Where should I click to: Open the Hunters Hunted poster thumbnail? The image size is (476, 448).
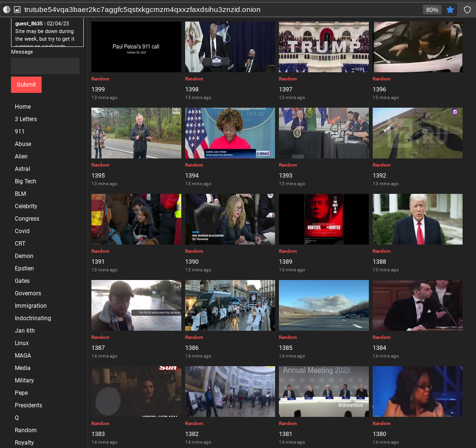pos(324,219)
